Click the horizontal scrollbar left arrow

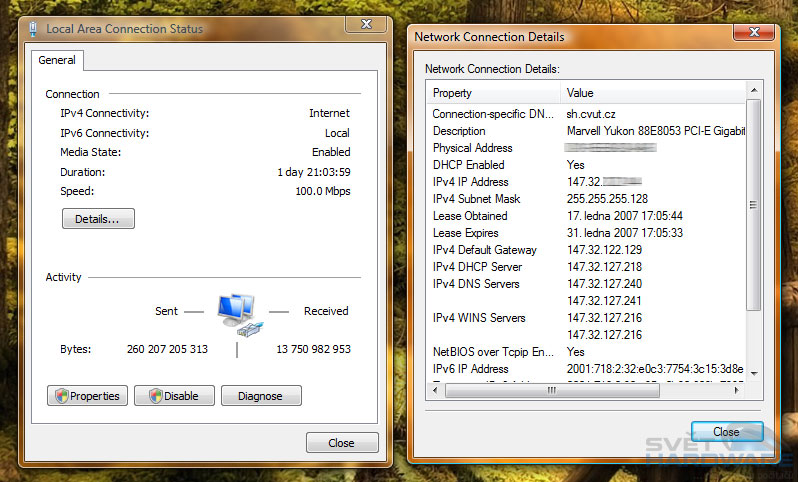(435, 391)
